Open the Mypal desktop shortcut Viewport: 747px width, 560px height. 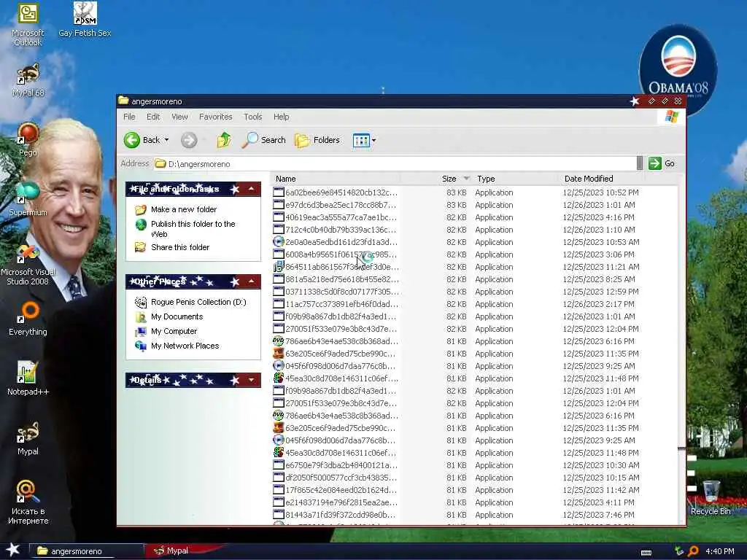[28, 438]
